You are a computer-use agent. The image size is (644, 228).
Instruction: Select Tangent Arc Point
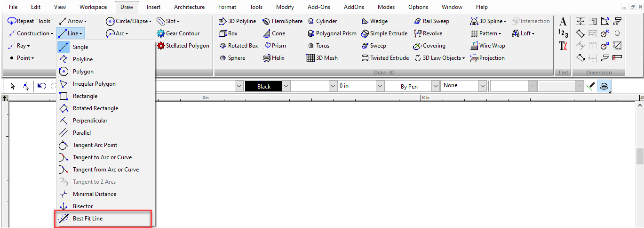(105, 145)
